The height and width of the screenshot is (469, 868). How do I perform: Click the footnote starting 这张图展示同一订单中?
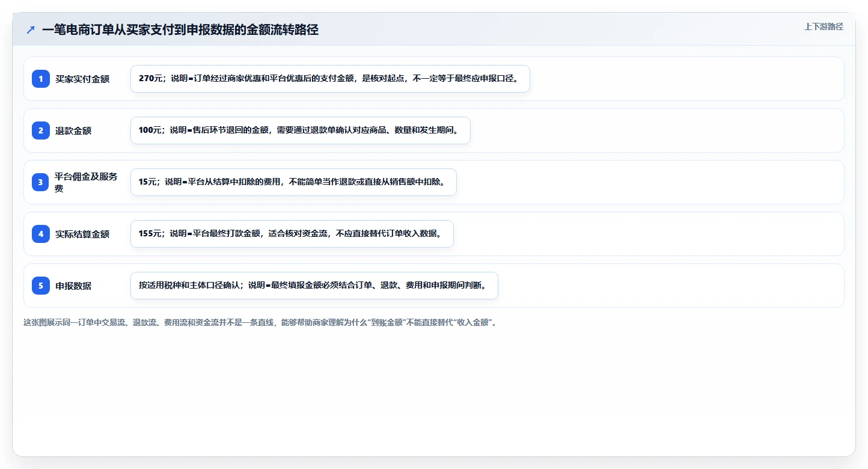pyautogui.click(x=260, y=322)
